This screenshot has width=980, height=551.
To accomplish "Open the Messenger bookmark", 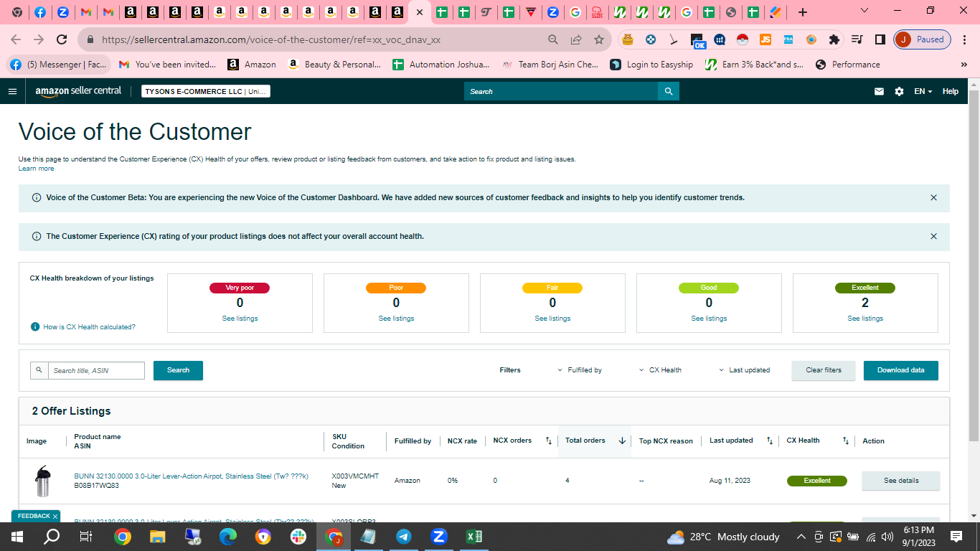I will 59,65.
